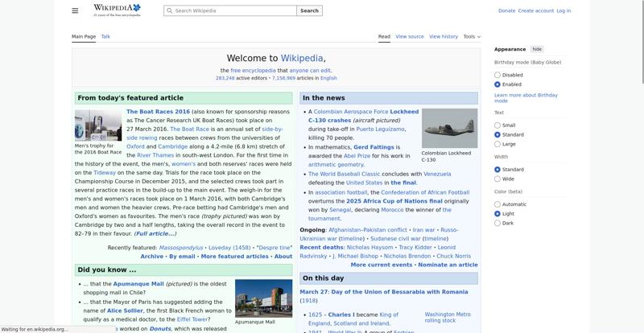Screen dimensions: 644x333
Task: Open the View source tab
Action: pos(410,36)
